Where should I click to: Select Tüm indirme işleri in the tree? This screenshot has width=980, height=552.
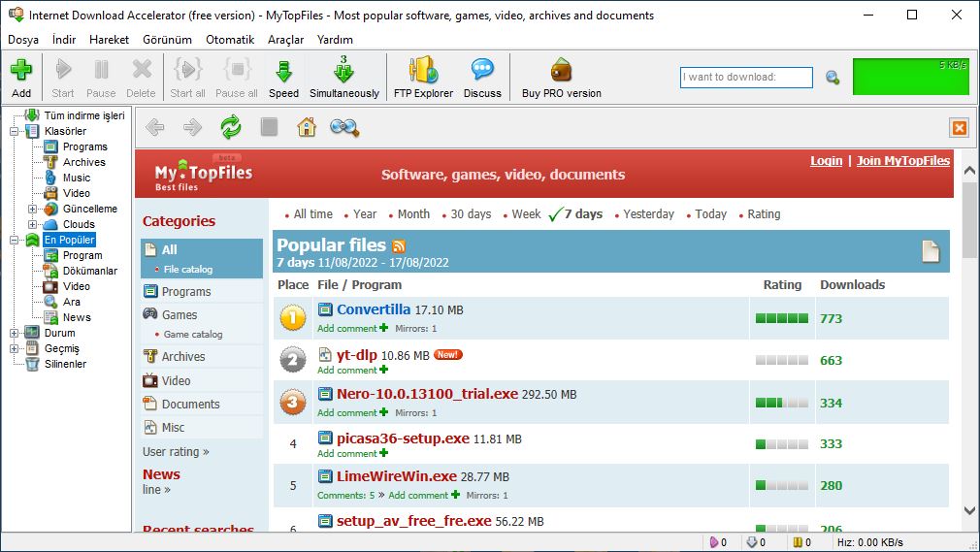coord(84,115)
